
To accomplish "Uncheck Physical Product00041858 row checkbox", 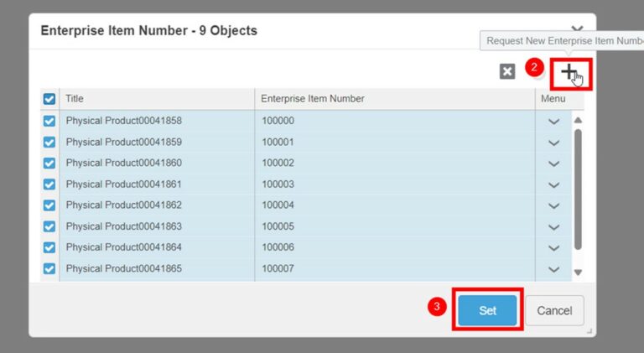I will click(x=49, y=121).
